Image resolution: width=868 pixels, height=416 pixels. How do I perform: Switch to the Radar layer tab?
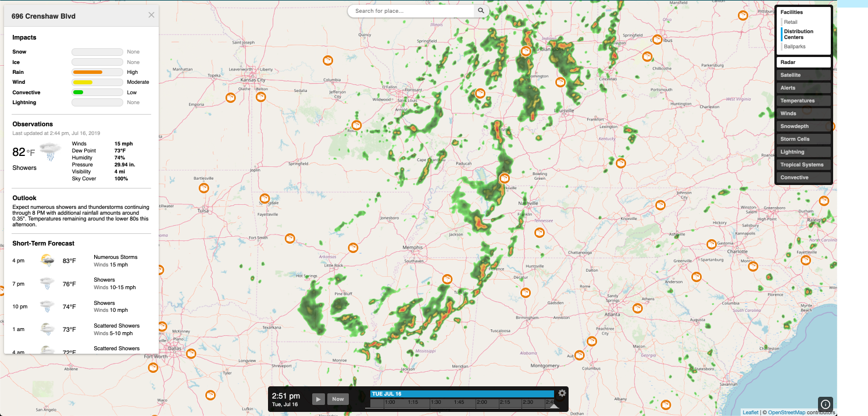click(803, 62)
